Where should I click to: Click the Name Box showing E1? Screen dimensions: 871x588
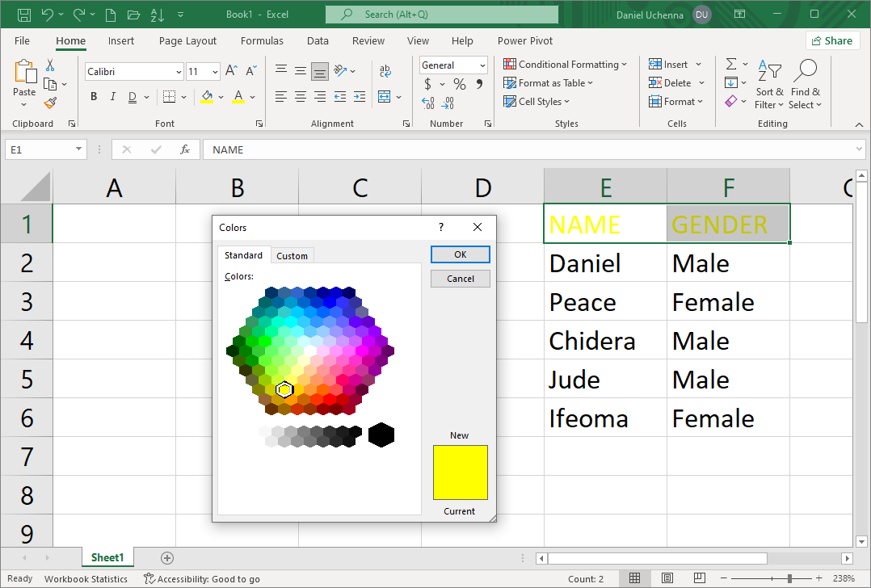40,149
